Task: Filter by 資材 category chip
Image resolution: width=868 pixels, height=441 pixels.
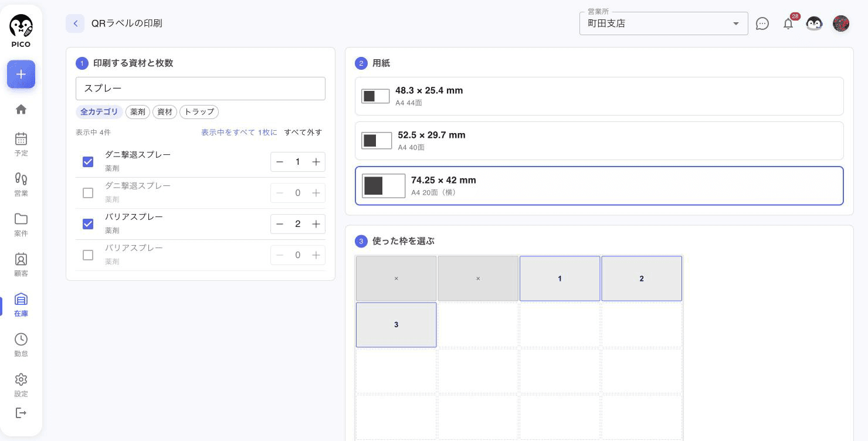Action: pos(165,112)
